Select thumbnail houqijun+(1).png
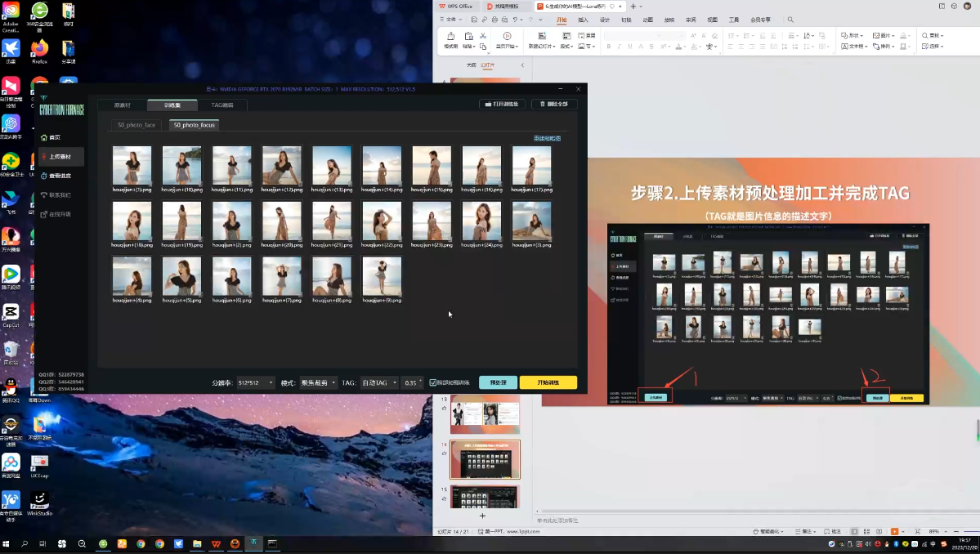This screenshot has width=980, height=554. pyautogui.click(x=132, y=169)
